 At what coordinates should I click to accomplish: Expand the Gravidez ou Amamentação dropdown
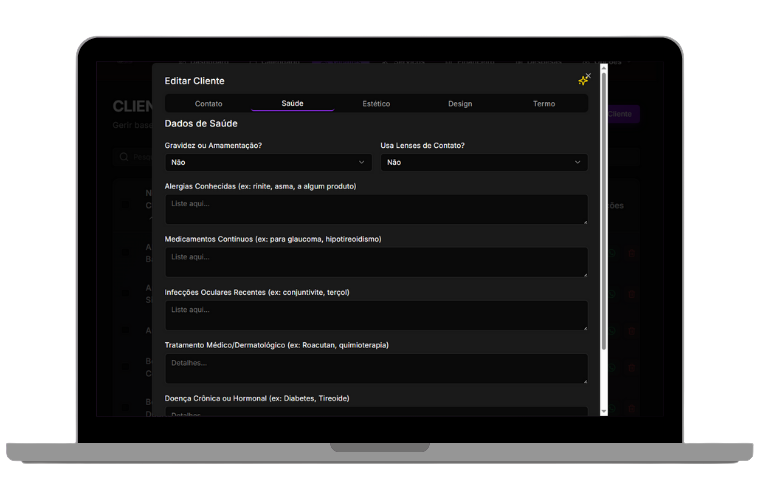click(268, 162)
